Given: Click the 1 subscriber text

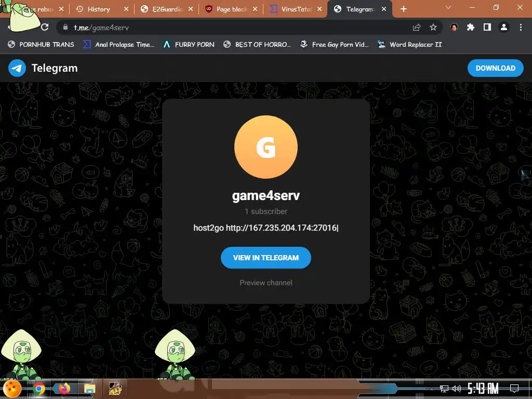Looking at the screenshot, I should point(266,211).
